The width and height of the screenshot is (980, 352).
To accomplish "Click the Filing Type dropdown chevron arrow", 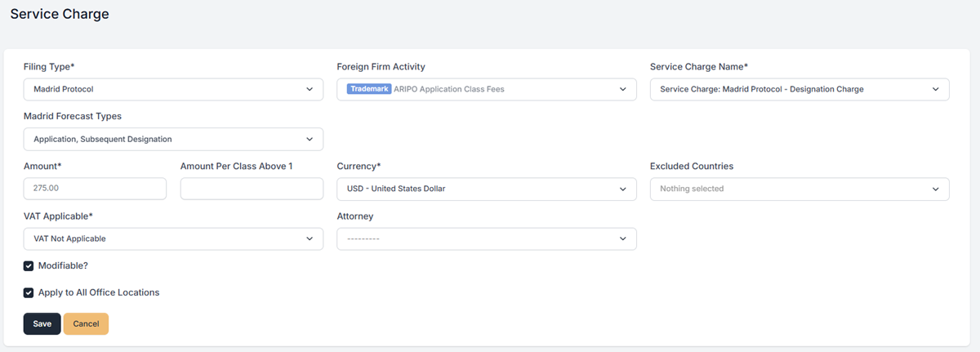I will 310,89.
